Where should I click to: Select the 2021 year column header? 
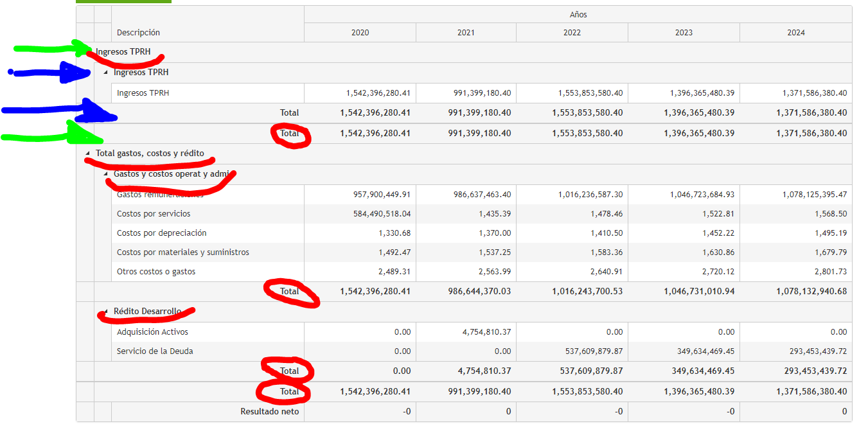(x=466, y=33)
